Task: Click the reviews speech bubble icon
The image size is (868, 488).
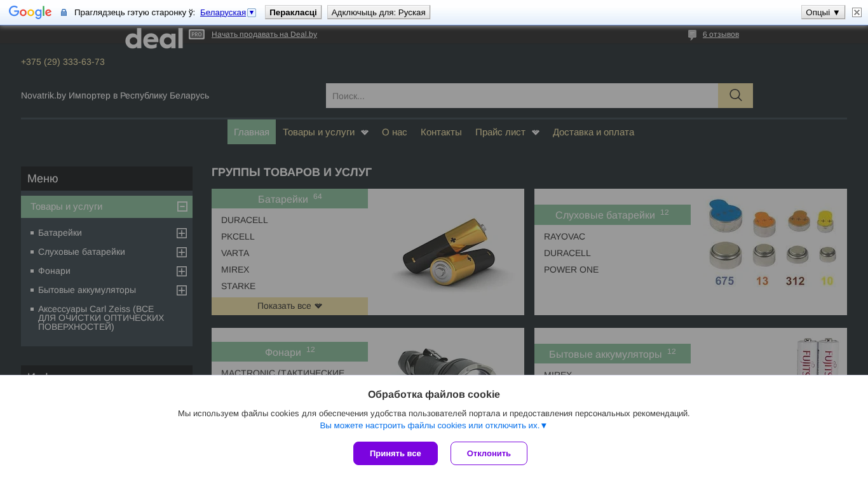Action: click(692, 35)
